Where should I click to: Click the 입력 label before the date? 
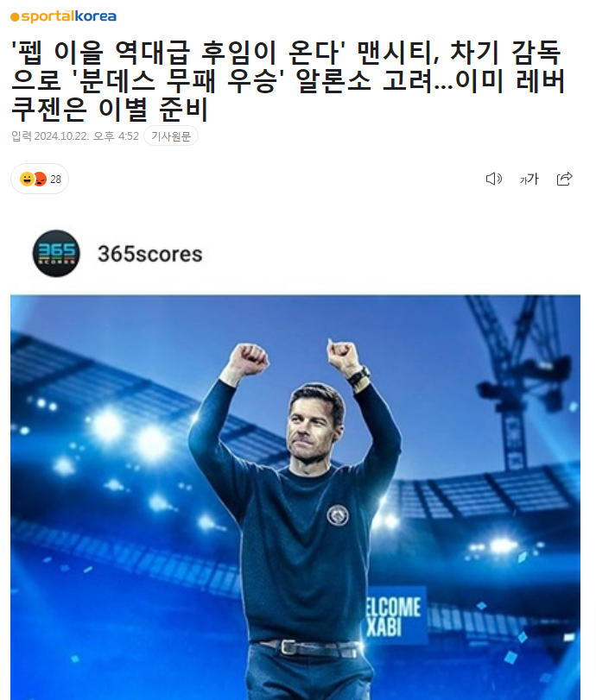pyautogui.click(x=22, y=136)
